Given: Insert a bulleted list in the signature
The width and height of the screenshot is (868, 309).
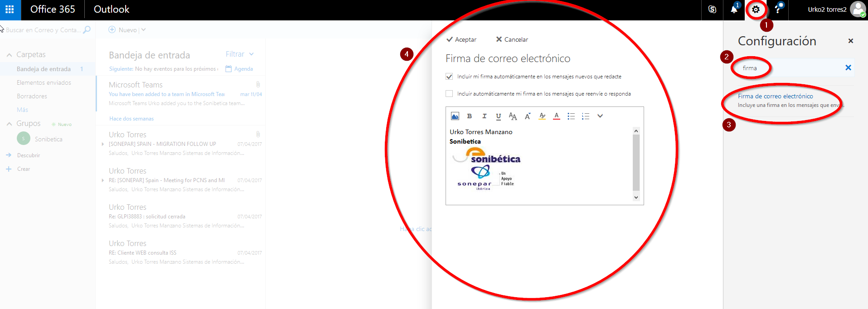Looking at the screenshot, I should [x=571, y=116].
